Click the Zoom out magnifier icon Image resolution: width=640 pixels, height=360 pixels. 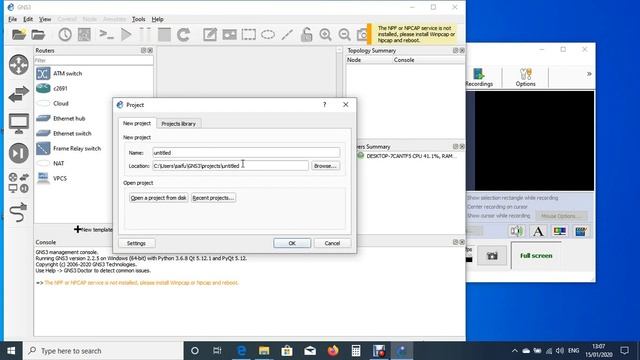click(344, 34)
